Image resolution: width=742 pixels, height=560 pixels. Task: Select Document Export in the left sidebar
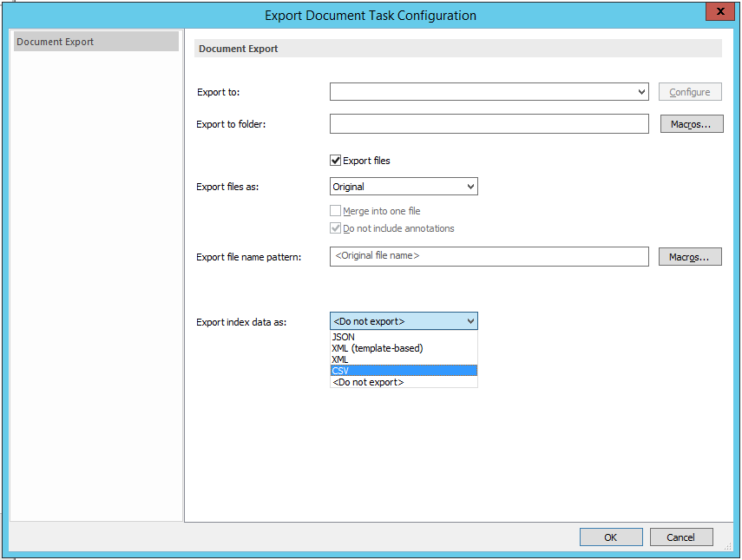(x=95, y=41)
